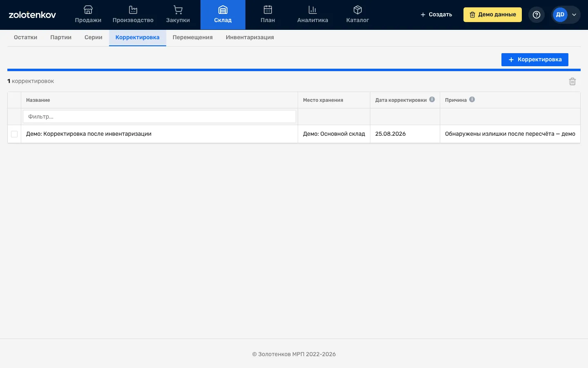Switch to the Серии tab

(x=94, y=37)
